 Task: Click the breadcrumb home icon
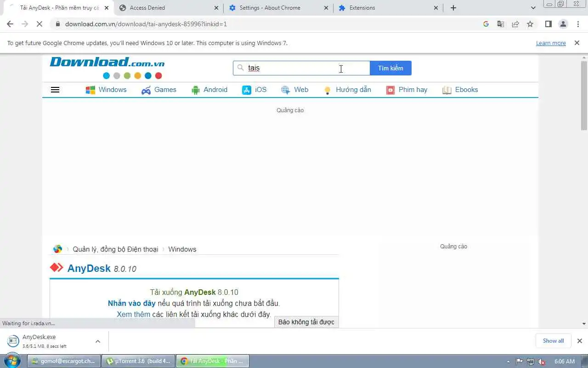[x=57, y=249]
